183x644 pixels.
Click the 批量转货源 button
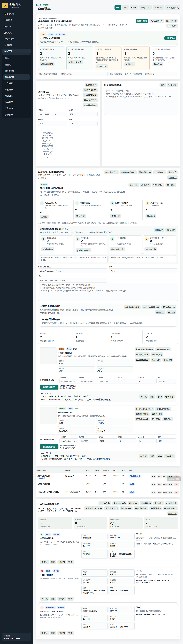146,503
